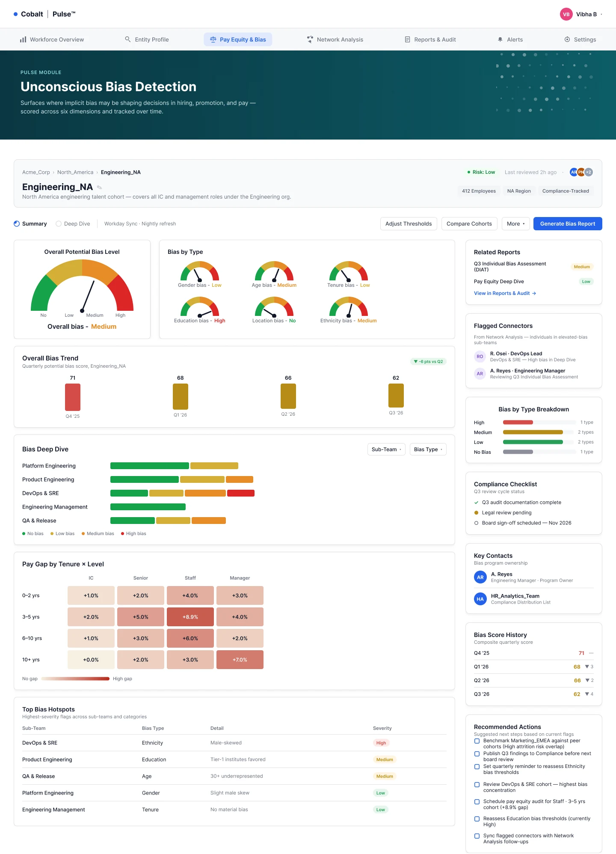This screenshot has width=616, height=854.
Task: Click the green check for Q3 audit documentation
Action: (477, 503)
